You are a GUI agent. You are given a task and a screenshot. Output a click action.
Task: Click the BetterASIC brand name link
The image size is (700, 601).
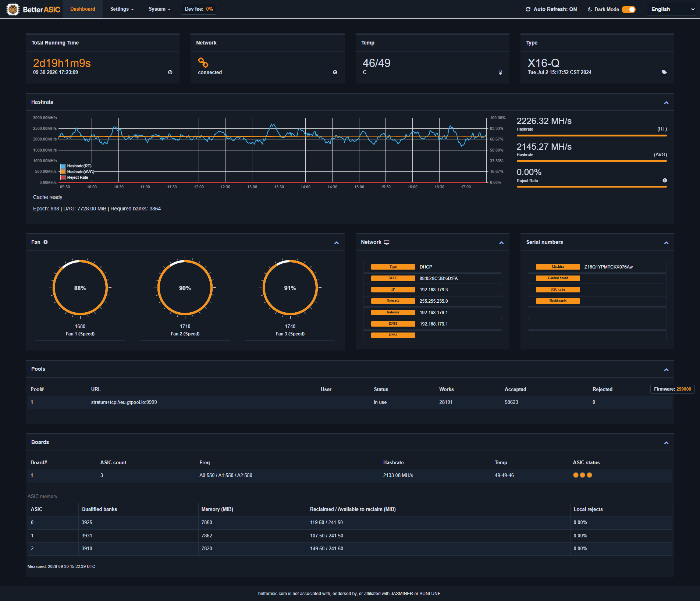pyautogui.click(x=42, y=10)
